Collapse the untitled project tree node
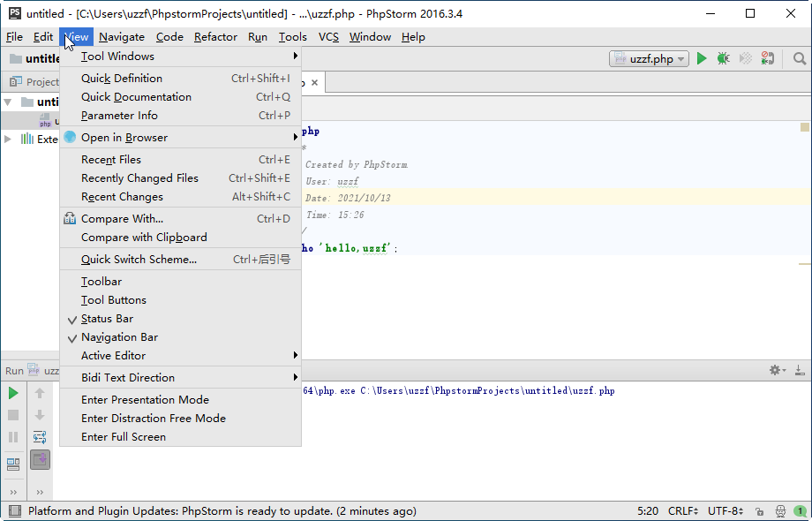The width and height of the screenshot is (812, 521). pyautogui.click(x=8, y=102)
